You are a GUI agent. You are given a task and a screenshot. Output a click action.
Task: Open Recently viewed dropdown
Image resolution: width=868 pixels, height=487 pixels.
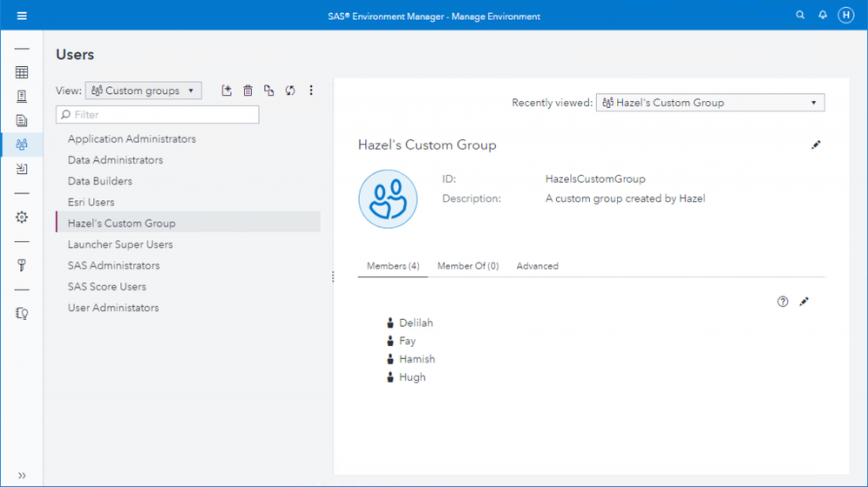tap(710, 103)
